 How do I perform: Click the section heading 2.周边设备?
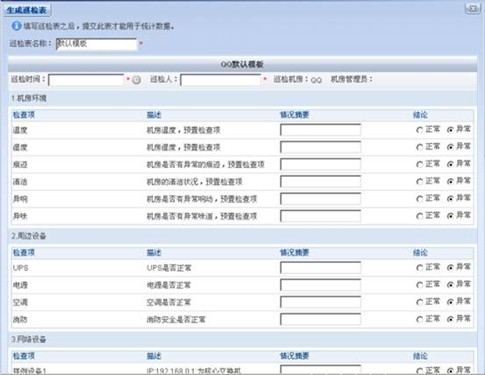(29, 236)
